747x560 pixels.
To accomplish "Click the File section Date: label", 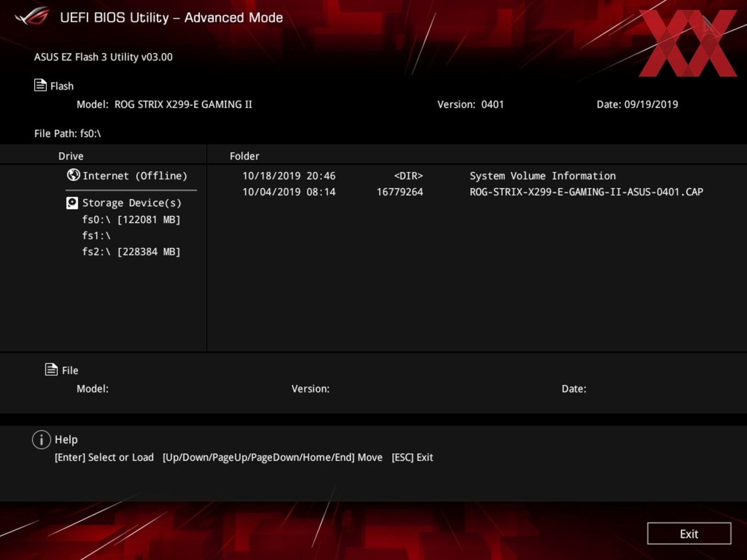I will coord(574,389).
